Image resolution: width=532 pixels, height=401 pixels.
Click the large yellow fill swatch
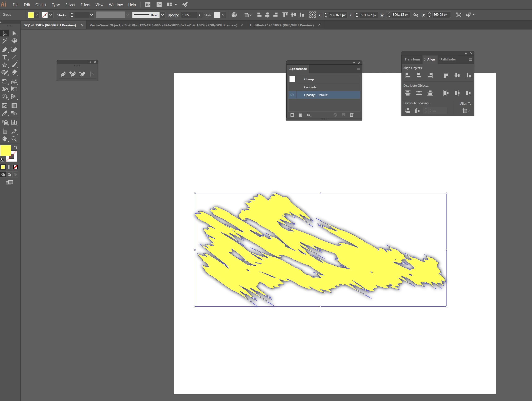(5, 150)
